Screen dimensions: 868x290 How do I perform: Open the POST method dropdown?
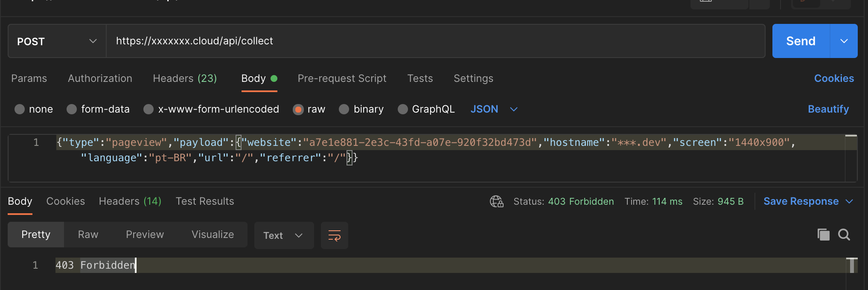(57, 41)
